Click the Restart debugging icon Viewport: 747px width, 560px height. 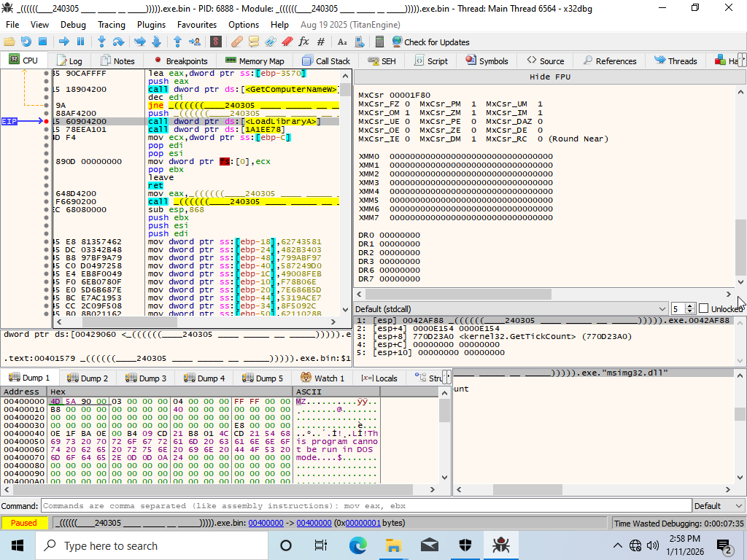[x=26, y=42]
